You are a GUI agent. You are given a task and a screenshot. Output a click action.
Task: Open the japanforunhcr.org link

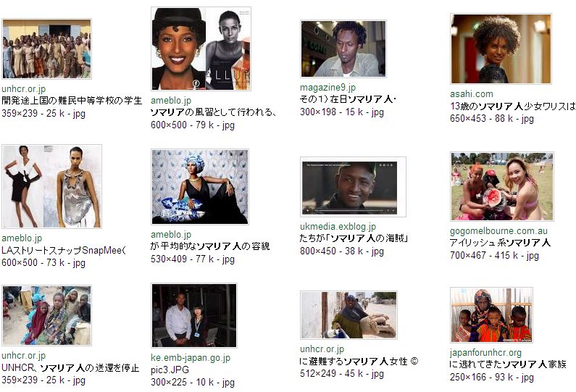(485, 353)
